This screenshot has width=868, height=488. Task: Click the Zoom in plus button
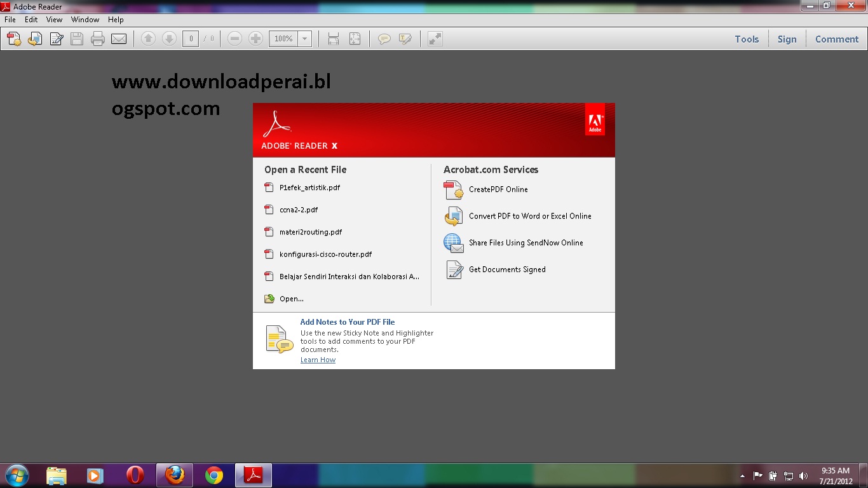pos(255,39)
